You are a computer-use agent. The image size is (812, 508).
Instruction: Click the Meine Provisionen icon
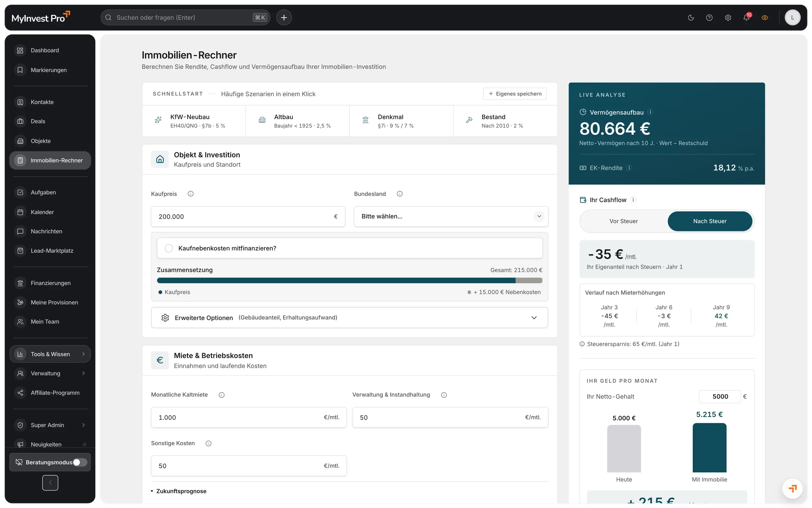(20, 302)
